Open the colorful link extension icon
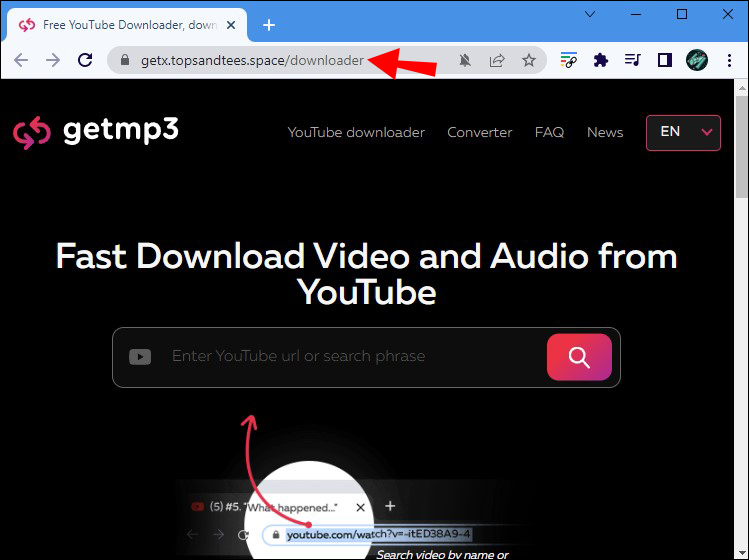Screen dimensions: 749x560 pyautogui.click(x=568, y=60)
